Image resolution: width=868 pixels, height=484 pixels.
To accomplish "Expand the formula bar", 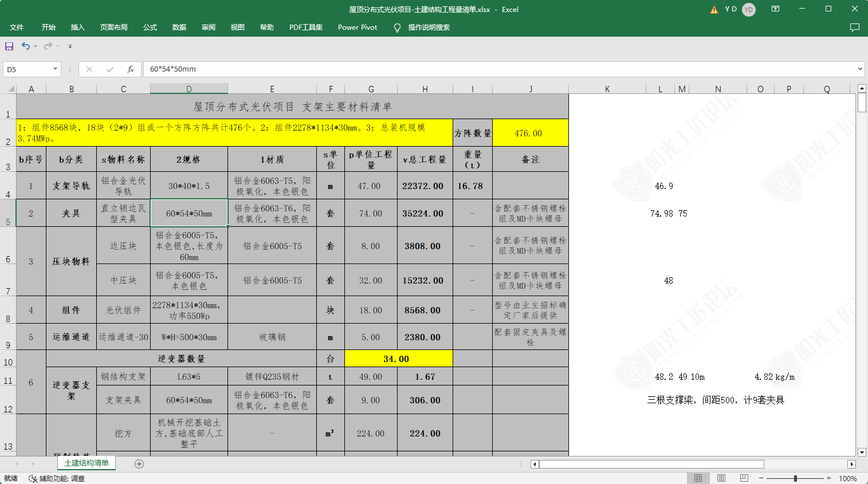I will point(860,69).
